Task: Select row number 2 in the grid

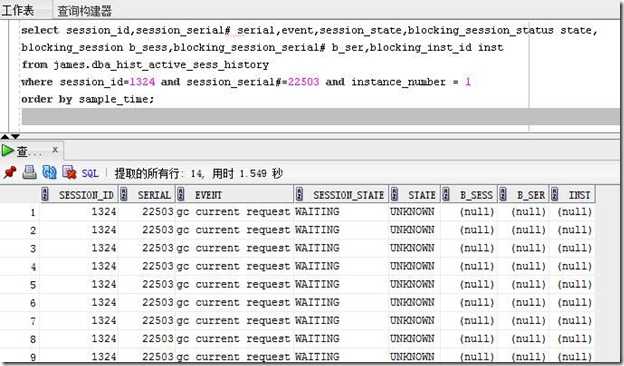Action: coord(20,230)
